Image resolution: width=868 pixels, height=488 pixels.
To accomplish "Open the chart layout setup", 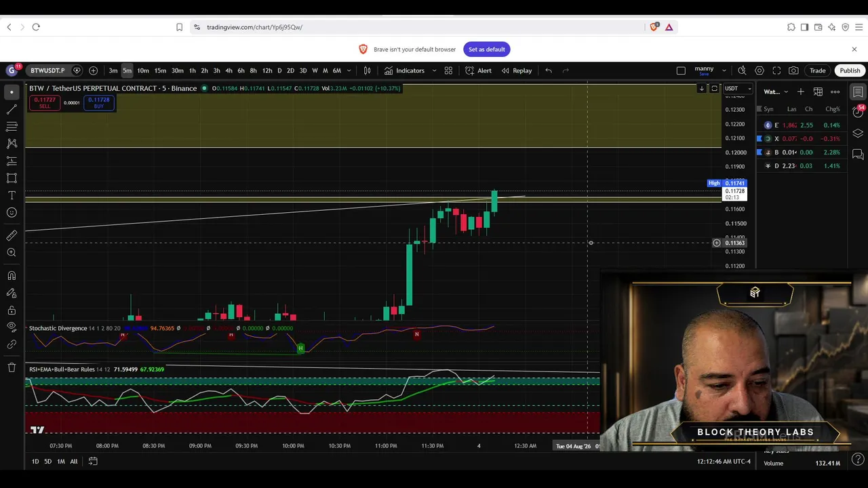I will click(681, 70).
